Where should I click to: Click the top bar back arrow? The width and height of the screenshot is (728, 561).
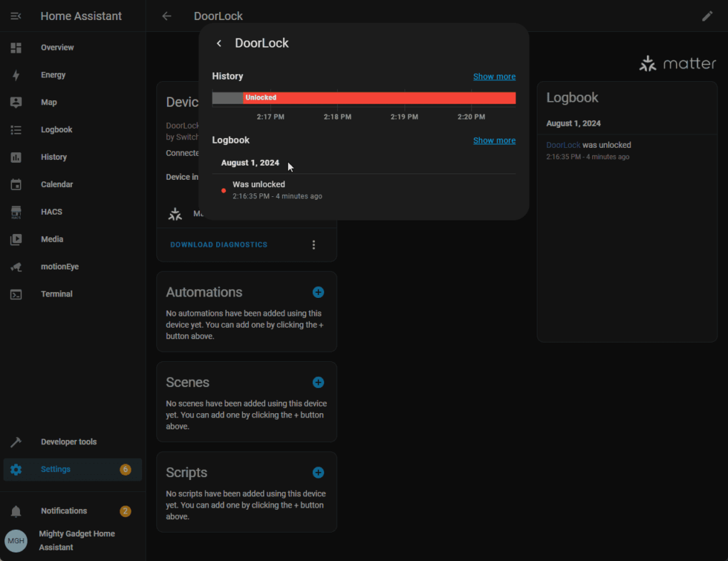166,16
